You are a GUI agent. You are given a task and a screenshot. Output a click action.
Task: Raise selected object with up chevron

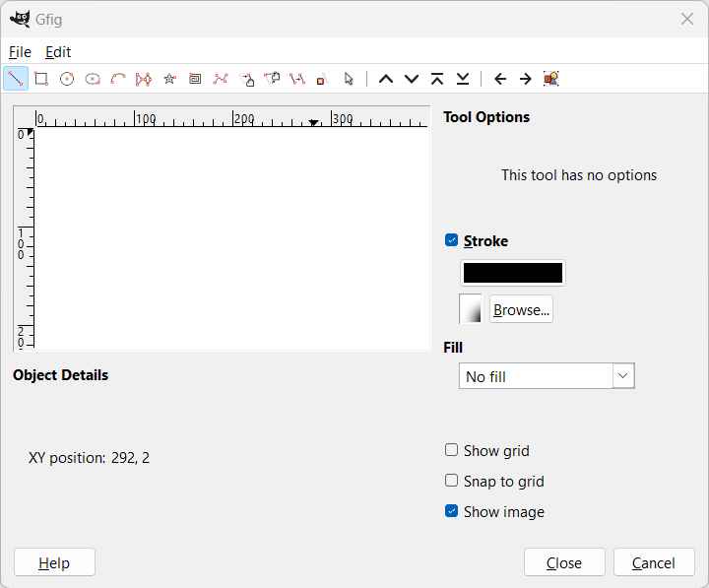pyautogui.click(x=386, y=79)
